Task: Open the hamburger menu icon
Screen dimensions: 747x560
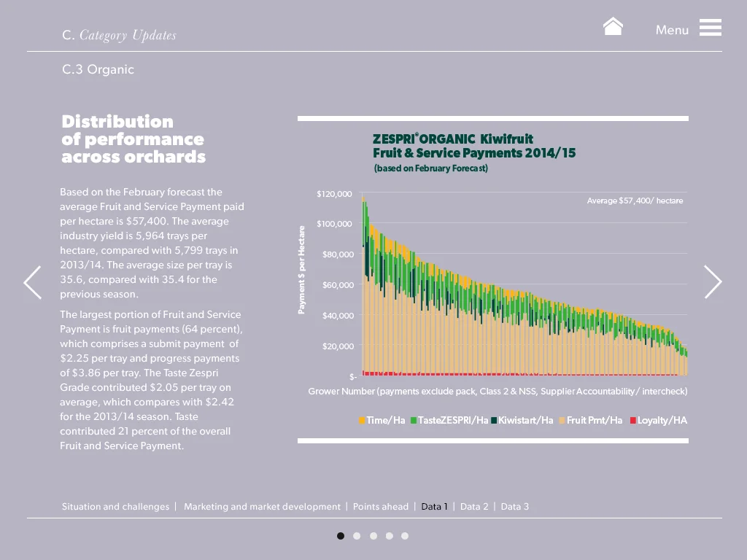Action: [x=711, y=28]
